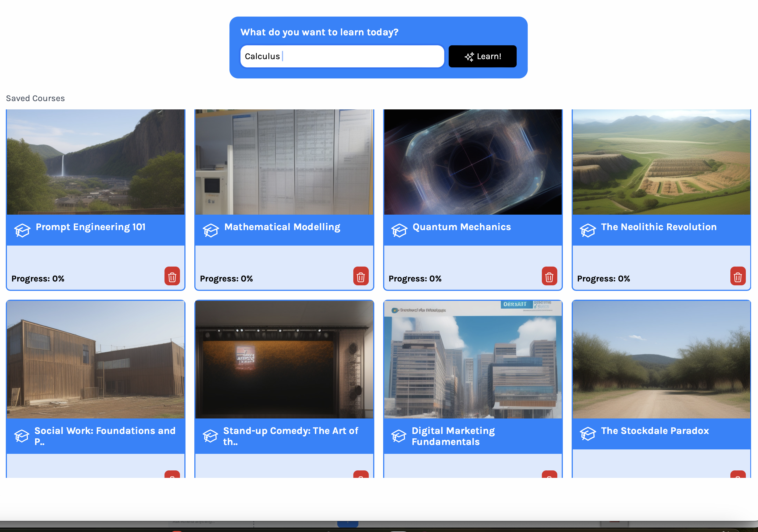This screenshot has width=758, height=532.
Task: Click Progress: 0% under Mathematical Modelling
Action: click(226, 279)
